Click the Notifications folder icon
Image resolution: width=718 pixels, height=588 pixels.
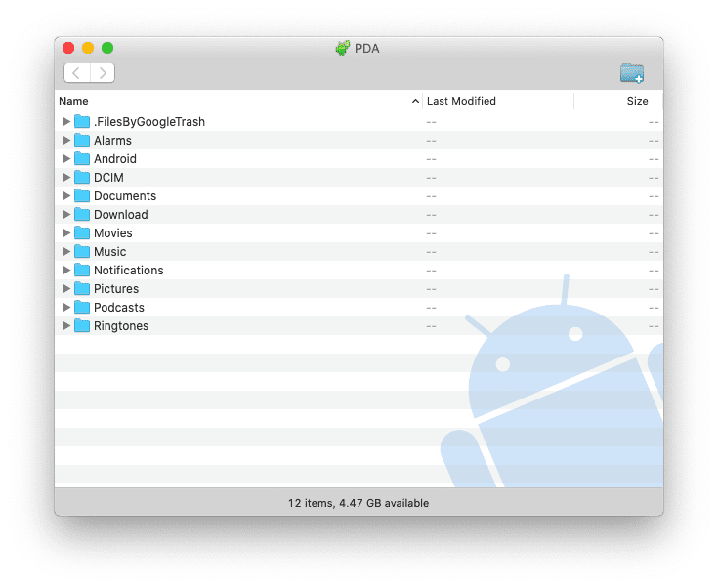tap(82, 270)
